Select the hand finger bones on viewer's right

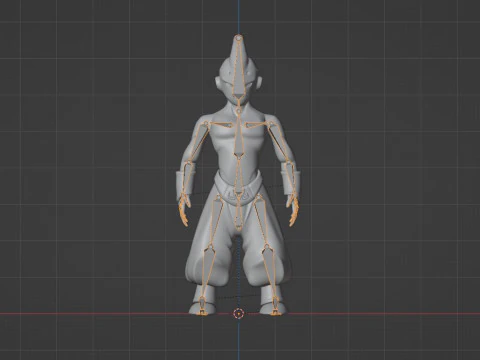294,211
